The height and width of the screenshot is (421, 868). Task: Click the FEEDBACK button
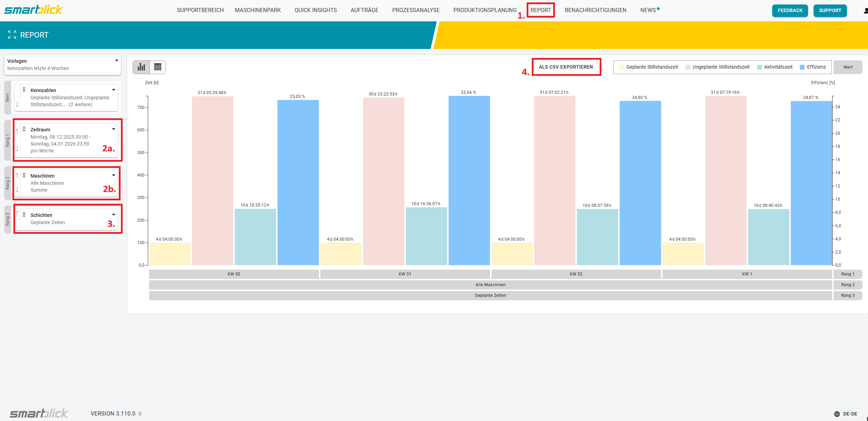coord(790,10)
